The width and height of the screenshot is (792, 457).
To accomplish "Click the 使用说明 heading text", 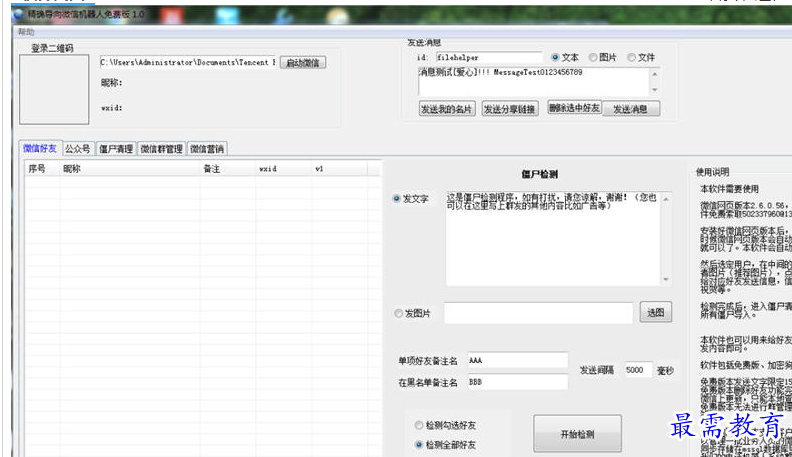I will coord(712,172).
